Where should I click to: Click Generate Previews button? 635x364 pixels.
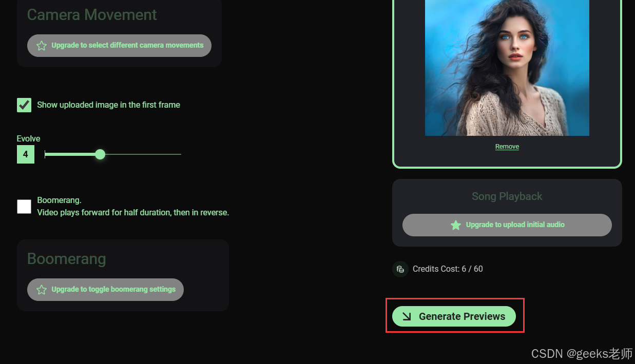(x=454, y=316)
